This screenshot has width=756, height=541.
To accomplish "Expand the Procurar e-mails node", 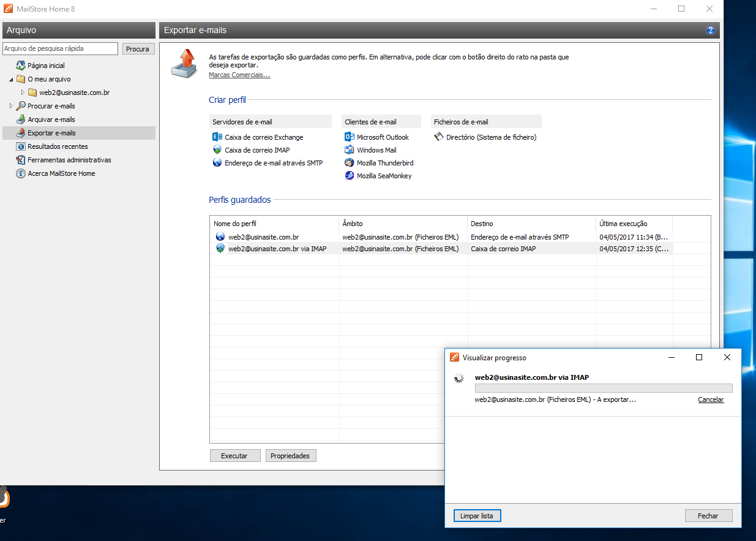I will coord(11,106).
